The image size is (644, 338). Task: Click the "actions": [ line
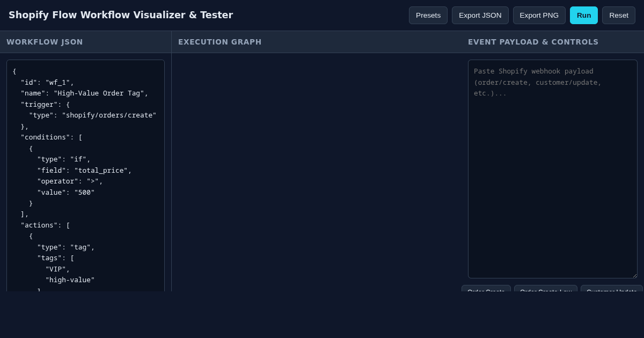pos(45,225)
